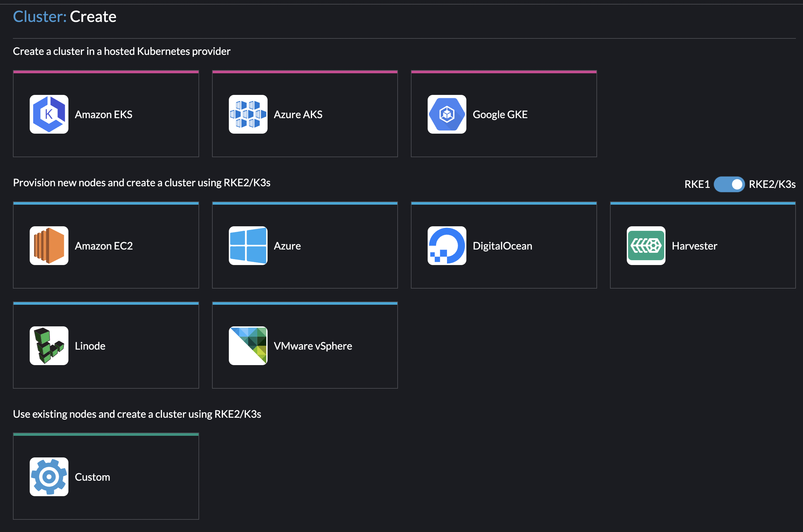Screen dimensions: 803x532
Task: Select the Amazon EKS provider icon
Action: point(49,114)
